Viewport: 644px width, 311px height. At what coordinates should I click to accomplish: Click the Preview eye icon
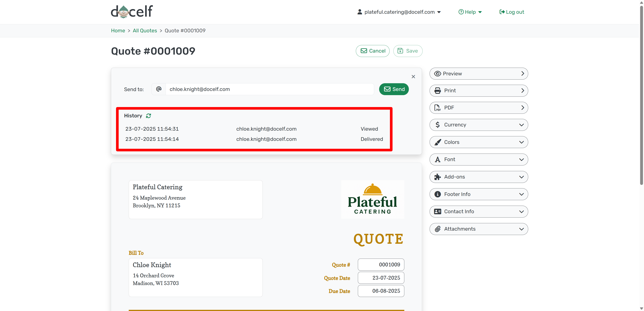437,74
